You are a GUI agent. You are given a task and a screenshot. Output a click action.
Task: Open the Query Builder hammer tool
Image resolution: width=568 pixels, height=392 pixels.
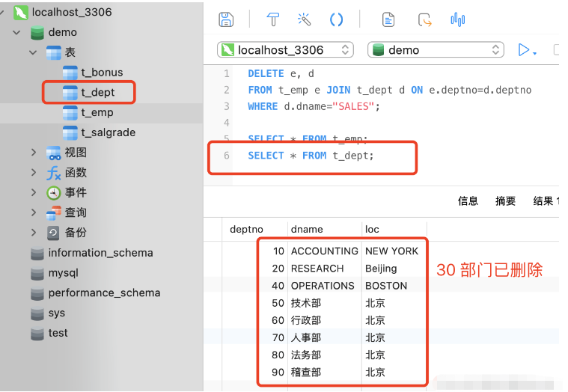pos(273,19)
